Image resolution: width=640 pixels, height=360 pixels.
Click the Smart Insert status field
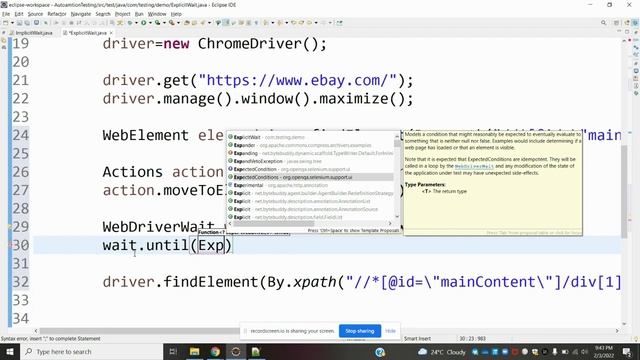point(417,338)
